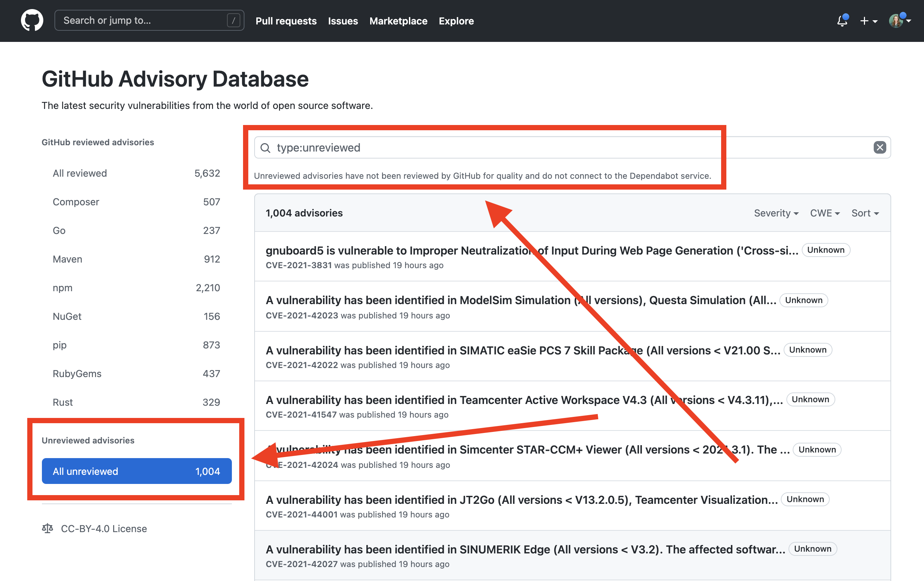The height and width of the screenshot is (581, 924).
Task: Open the Marketplace page
Action: click(398, 21)
